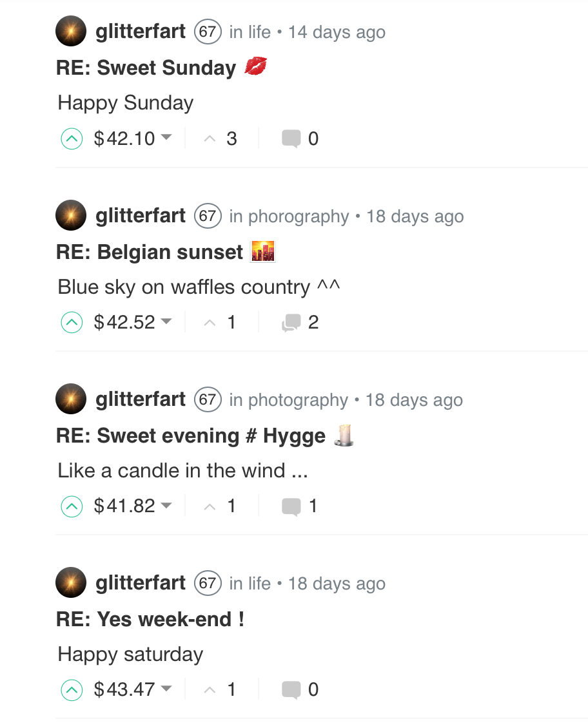Screen dimensions: 588x728
Task: Click reply bubble on 'Sweet evening # Hygge'
Action: pos(291,506)
